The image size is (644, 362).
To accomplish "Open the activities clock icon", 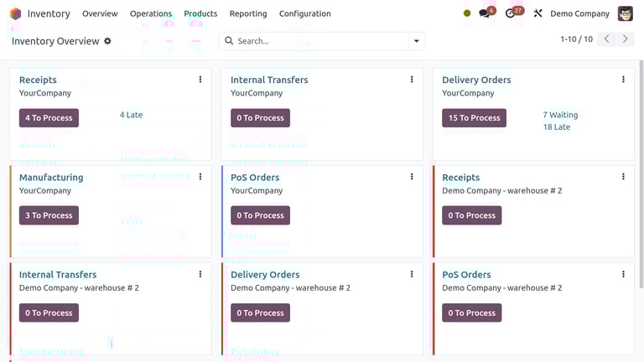I will (x=511, y=13).
